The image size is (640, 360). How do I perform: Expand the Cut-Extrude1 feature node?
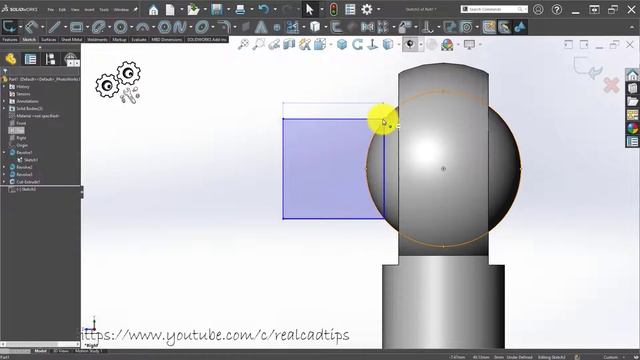(x=4, y=182)
